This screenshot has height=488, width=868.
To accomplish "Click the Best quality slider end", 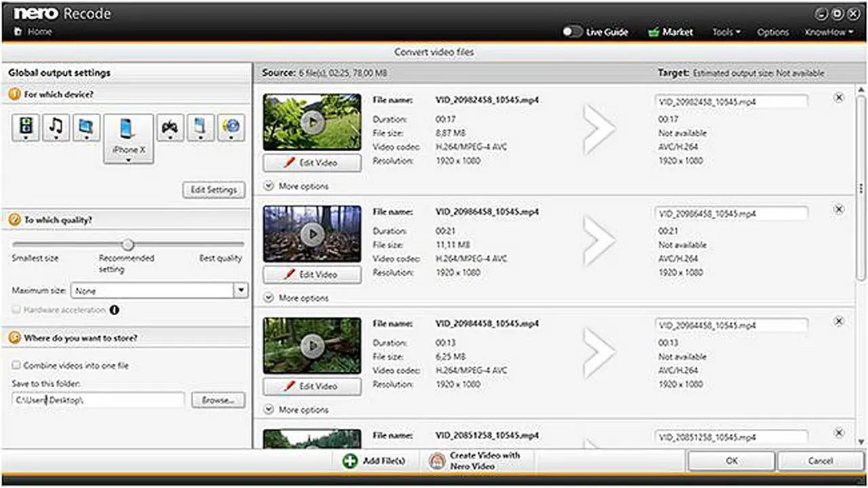I will (x=221, y=258).
